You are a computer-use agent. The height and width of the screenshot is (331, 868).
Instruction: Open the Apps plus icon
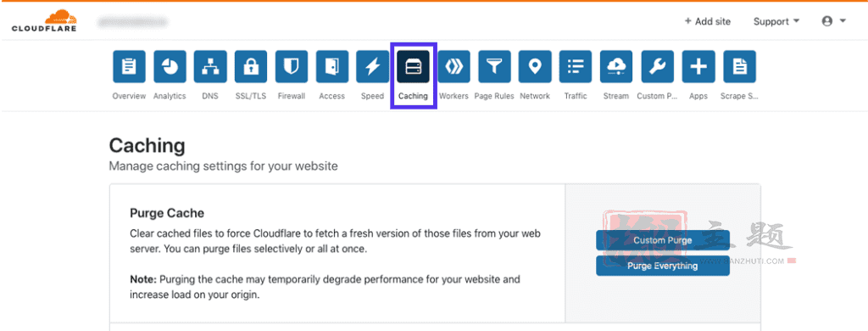[x=698, y=66]
